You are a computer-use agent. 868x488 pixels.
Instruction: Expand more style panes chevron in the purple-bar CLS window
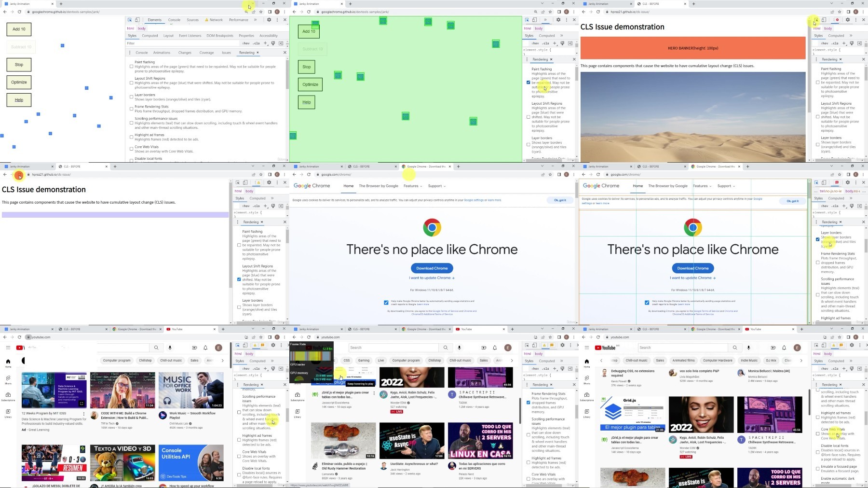(272, 198)
